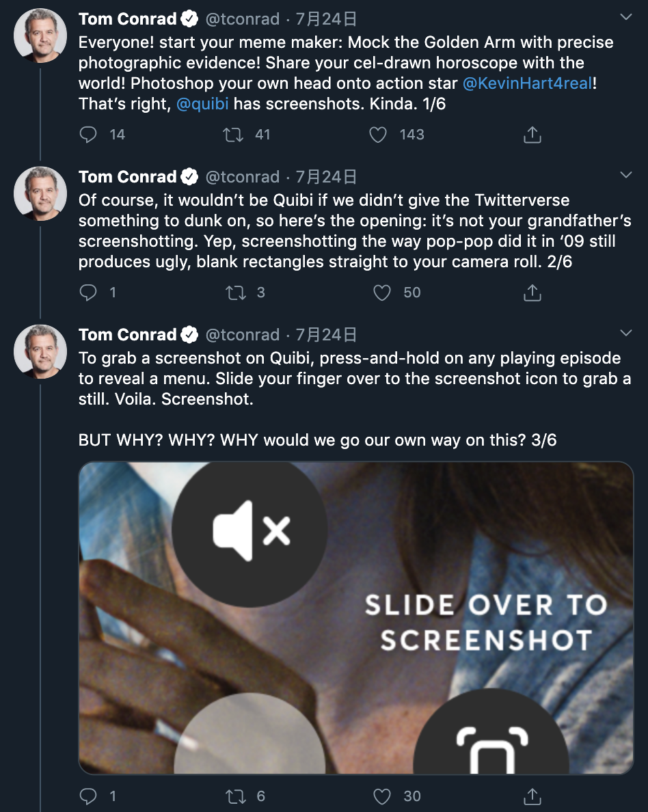648x812 pixels.
Task: Reply to the 2/6 screenshotting tweet
Action: point(89,293)
